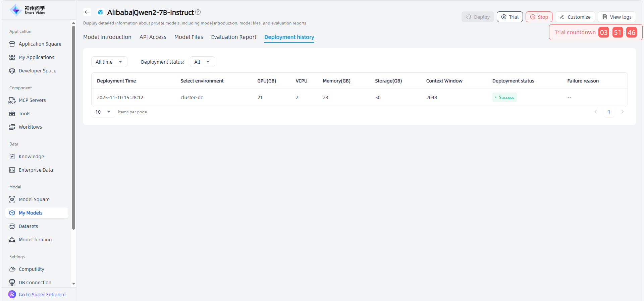The height and width of the screenshot is (301, 644).
Task: Click the sidebar scroll down arrow
Action: coord(73,284)
